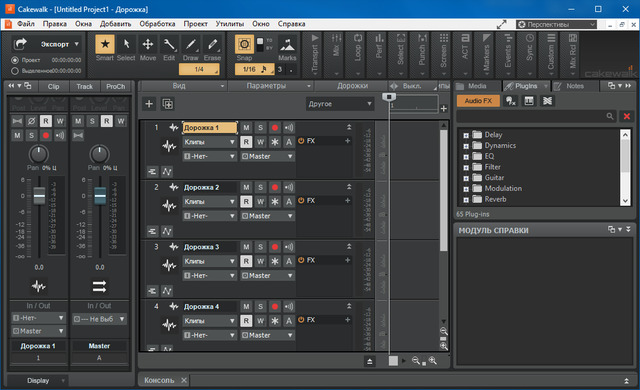Viewport: 640px width, 390px height.
Task: Click the freeze snowflake on Дорожка 1
Action: pos(275,142)
